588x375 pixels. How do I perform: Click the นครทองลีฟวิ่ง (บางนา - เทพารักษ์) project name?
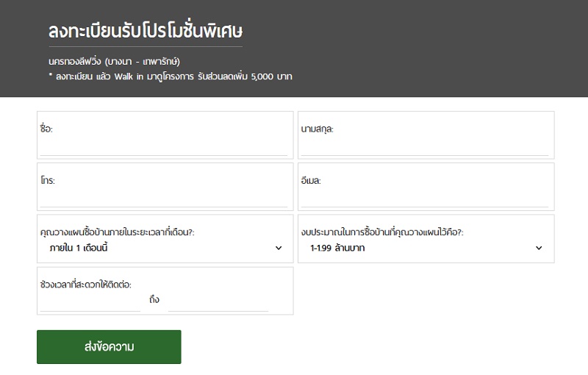coord(115,61)
